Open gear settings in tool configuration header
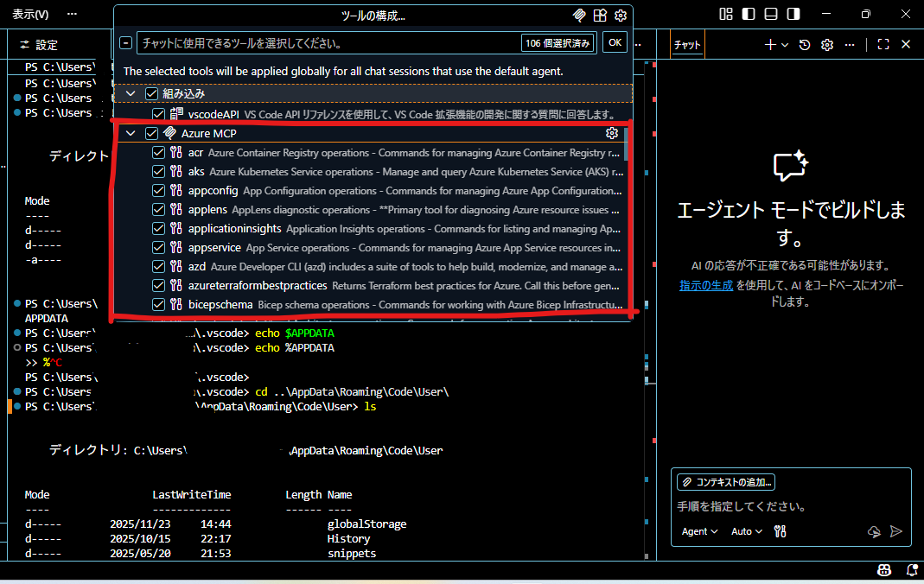 coord(621,16)
